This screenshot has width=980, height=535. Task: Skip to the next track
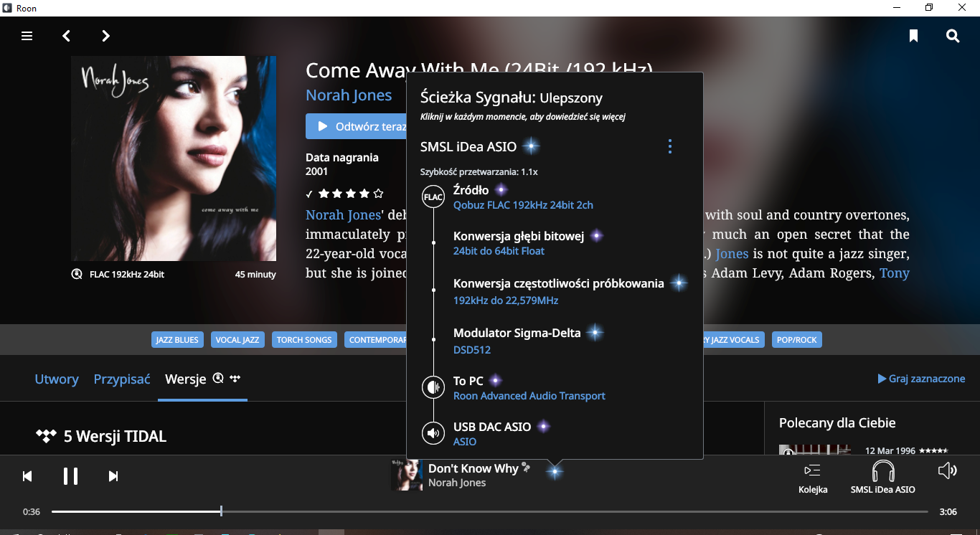tap(113, 476)
